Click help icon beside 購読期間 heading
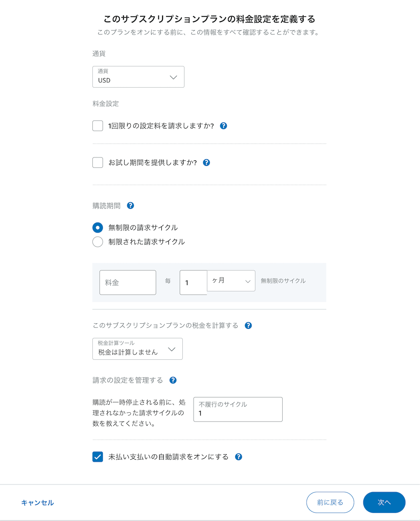Screen dimensions: 420x521 [130, 205]
